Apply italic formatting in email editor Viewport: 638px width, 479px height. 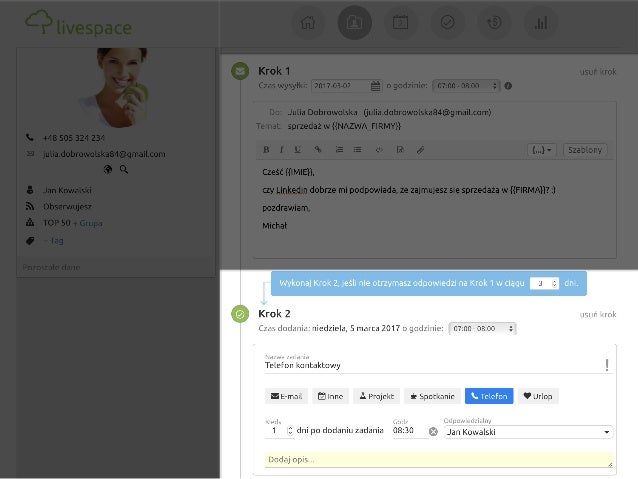(x=282, y=150)
